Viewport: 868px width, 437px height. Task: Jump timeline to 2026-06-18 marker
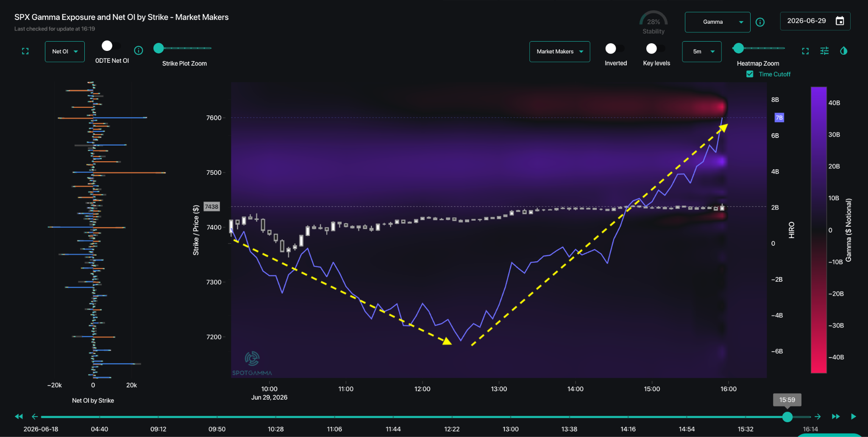coord(41,429)
